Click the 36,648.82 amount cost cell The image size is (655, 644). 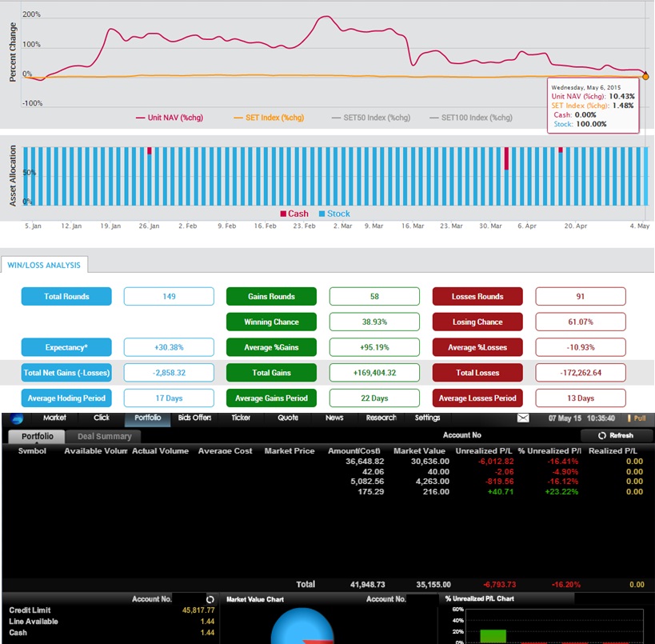click(x=365, y=462)
